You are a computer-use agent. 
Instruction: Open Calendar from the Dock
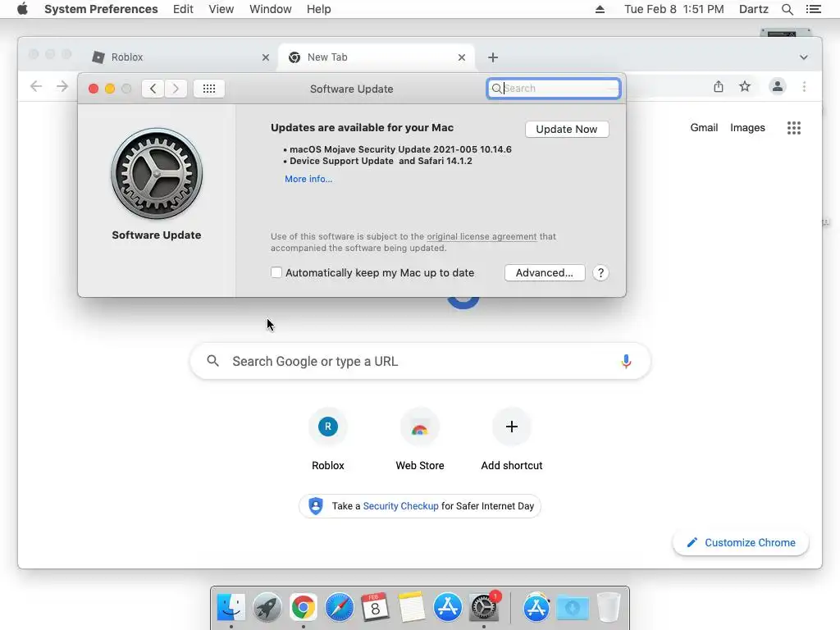(375, 608)
